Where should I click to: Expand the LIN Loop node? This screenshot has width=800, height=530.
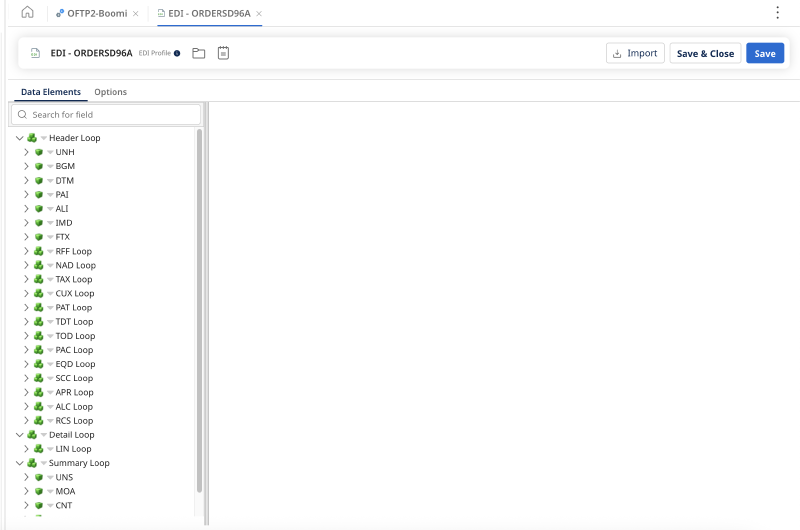26,449
